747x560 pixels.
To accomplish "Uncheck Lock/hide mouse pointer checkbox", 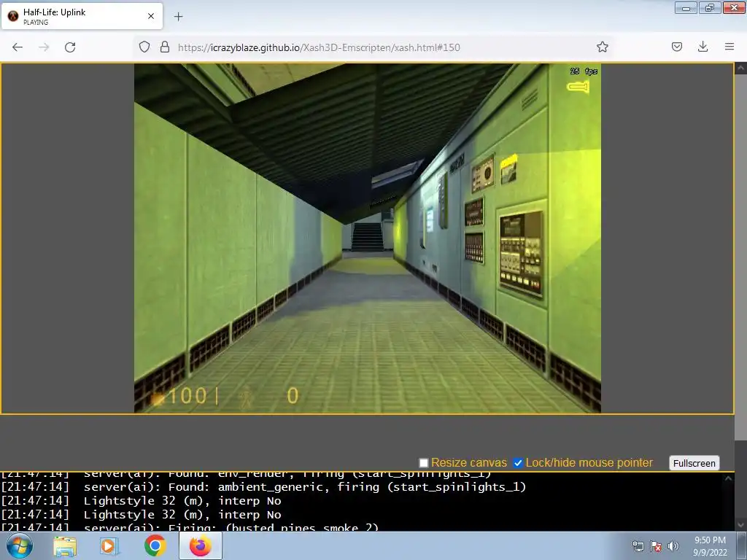I will click(518, 463).
